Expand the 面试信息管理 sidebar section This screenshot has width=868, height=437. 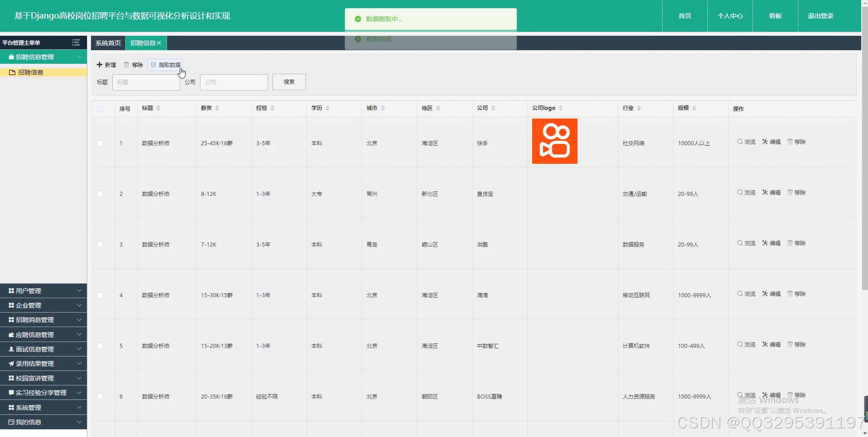(x=43, y=349)
